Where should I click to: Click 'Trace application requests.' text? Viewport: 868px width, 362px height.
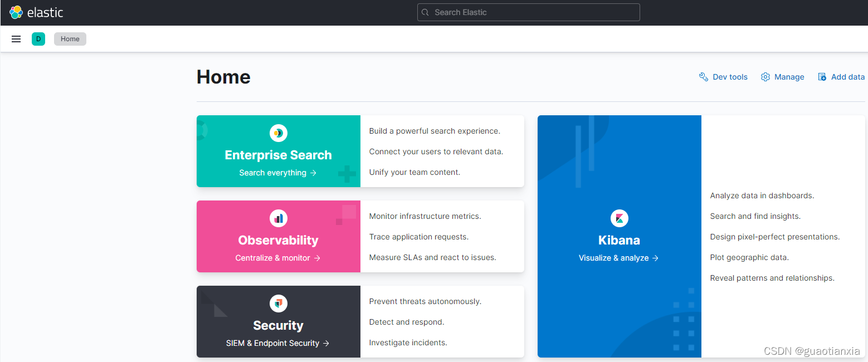(x=419, y=237)
